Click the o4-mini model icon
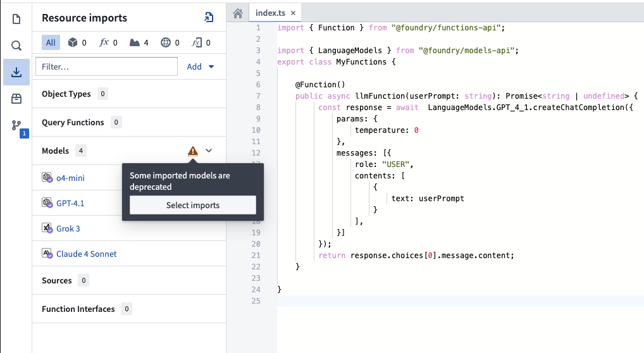 click(47, 178)
